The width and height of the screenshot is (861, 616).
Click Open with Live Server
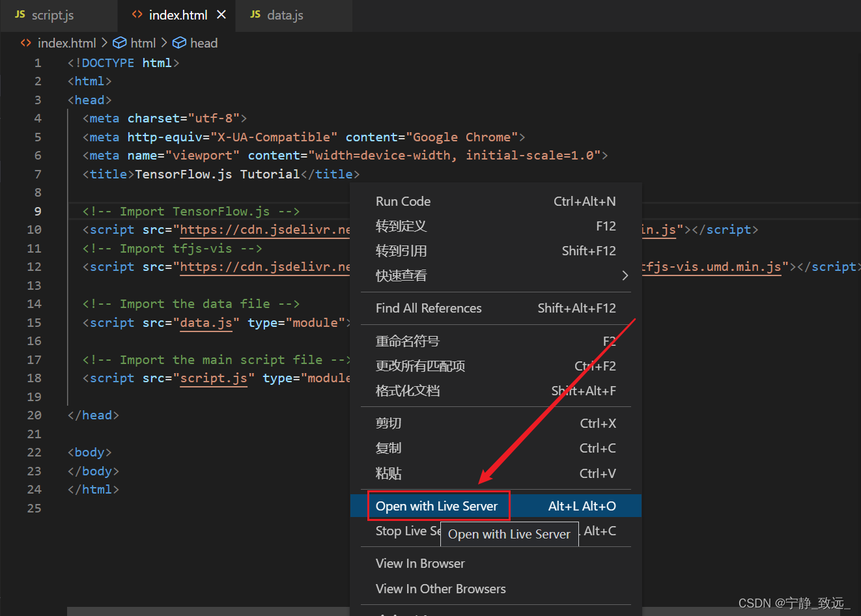tap(496, 506)
